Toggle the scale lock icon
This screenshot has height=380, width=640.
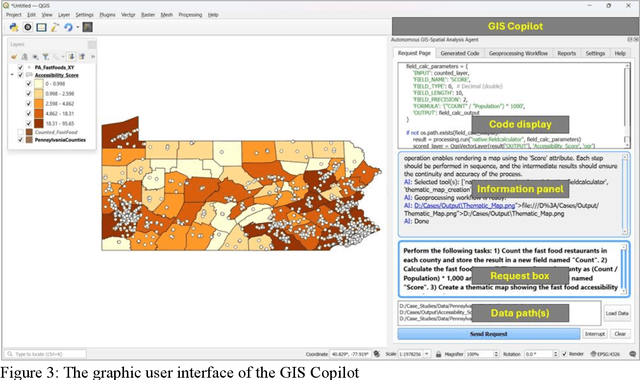pyautogui.click(x=438, y=354)
